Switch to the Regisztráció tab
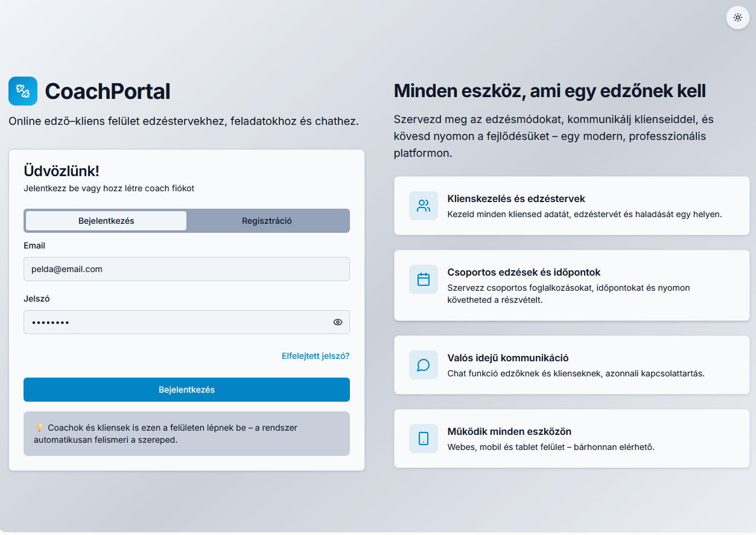The image size is (756, 535). 267,221
